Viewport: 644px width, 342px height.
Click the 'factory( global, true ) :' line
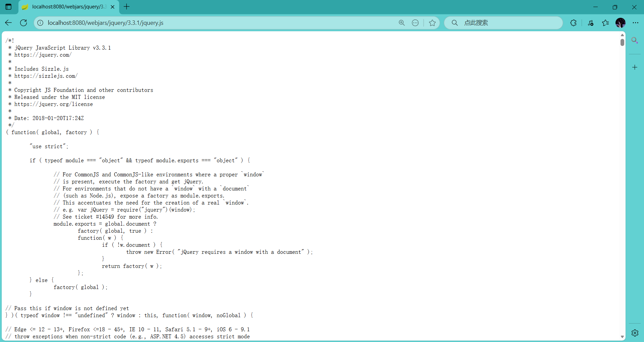(x=115, y=231)
